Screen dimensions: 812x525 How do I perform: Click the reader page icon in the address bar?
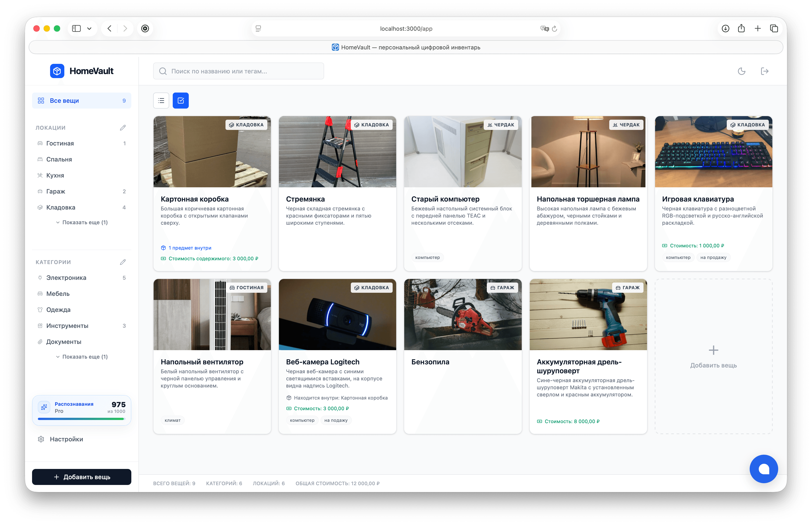point(258,29)
